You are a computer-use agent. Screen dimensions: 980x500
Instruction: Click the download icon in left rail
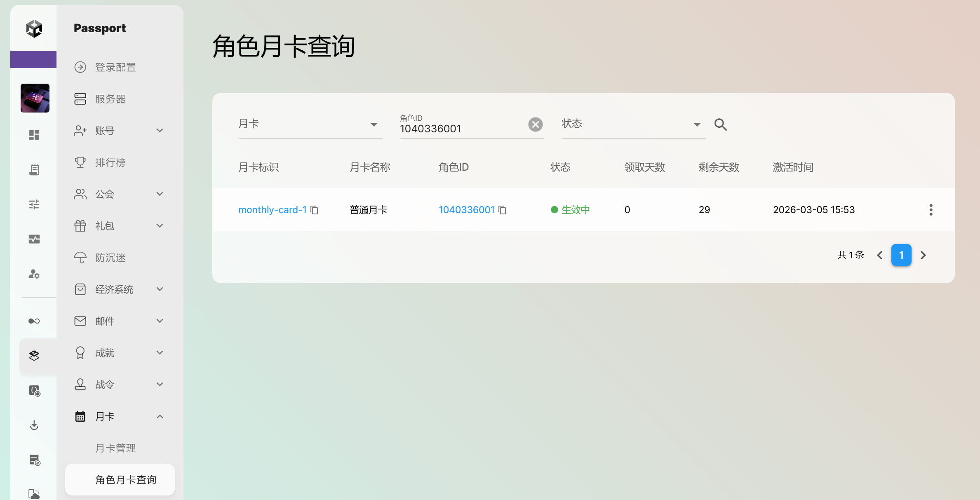coord(34,425)
